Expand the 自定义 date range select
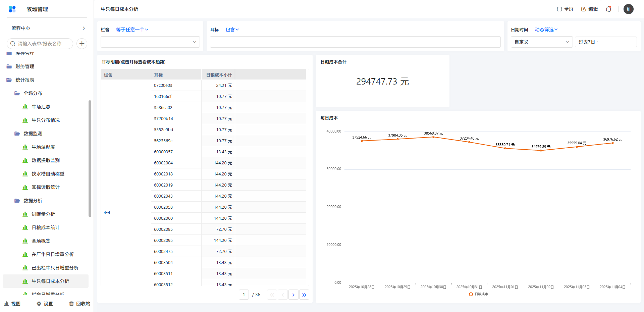 [x=541, y=42]
